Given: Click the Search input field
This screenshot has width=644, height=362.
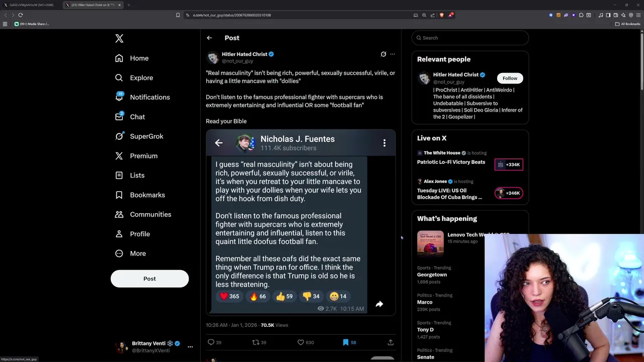Looking at the screenshot, I should tap(470, 38).
